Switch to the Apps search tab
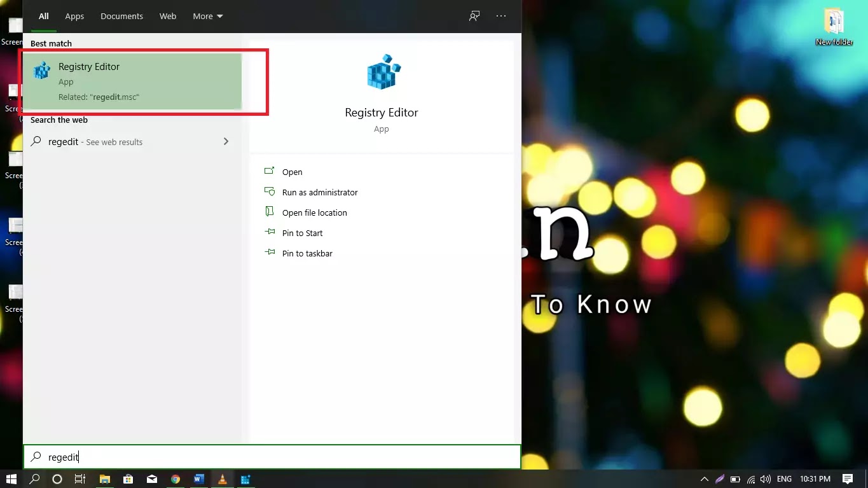The height and width of the screenshot is (488, 868). coord(74,16)
